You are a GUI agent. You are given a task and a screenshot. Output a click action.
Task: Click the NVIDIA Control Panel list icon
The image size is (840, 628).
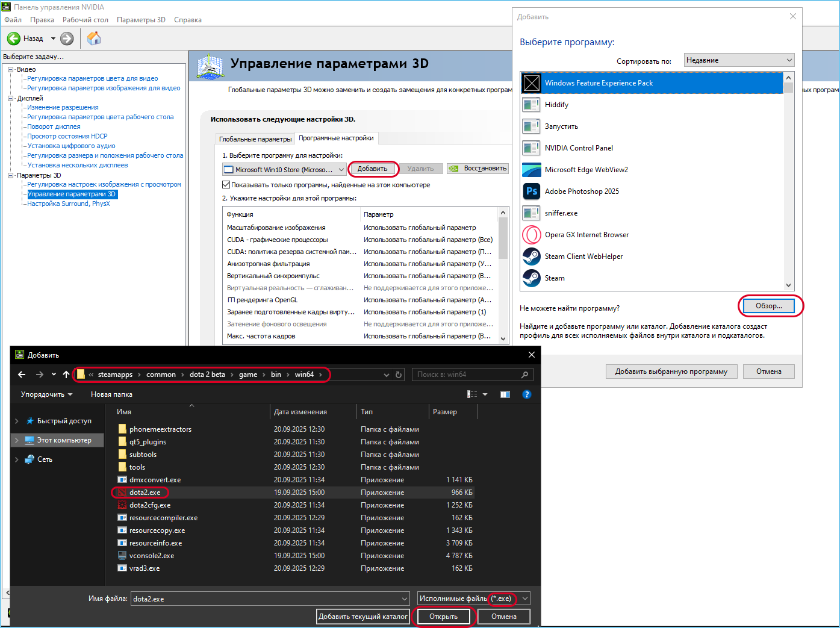click(x=532, y=148)
